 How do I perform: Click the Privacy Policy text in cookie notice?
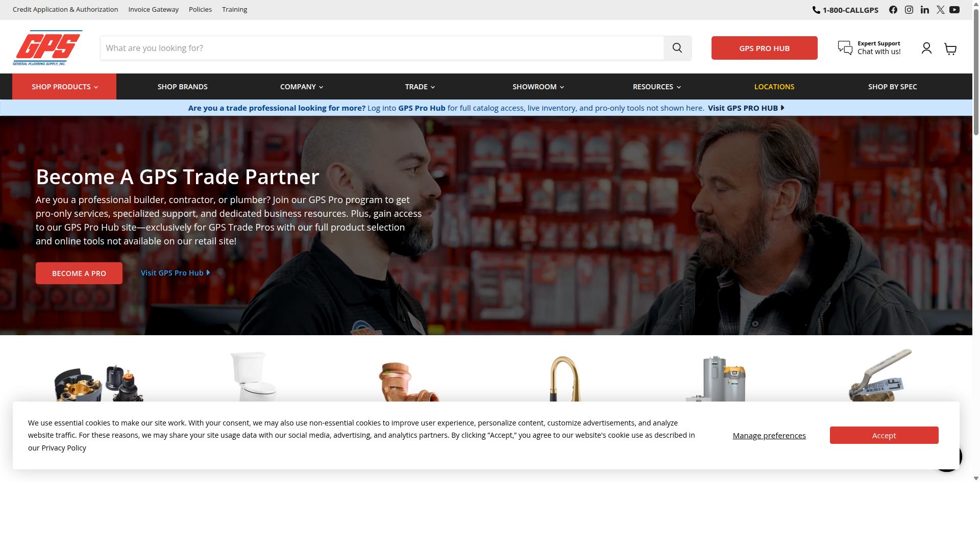click(64, 448)
